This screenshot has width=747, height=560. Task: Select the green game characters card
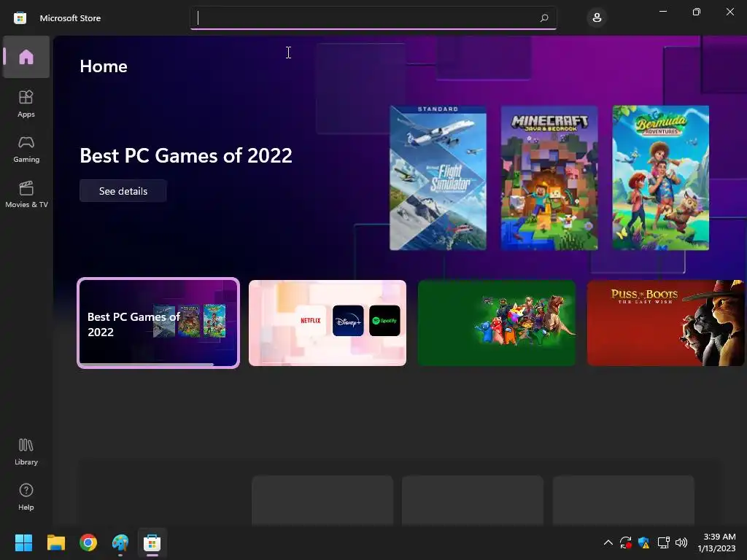(496, 323)
